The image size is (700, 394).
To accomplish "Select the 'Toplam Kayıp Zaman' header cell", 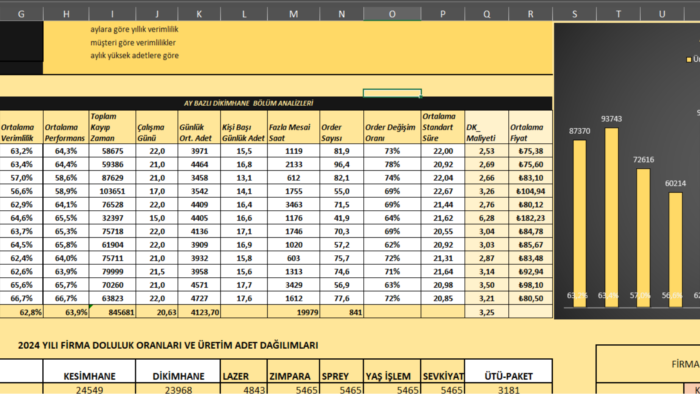I will coord(112,127).
